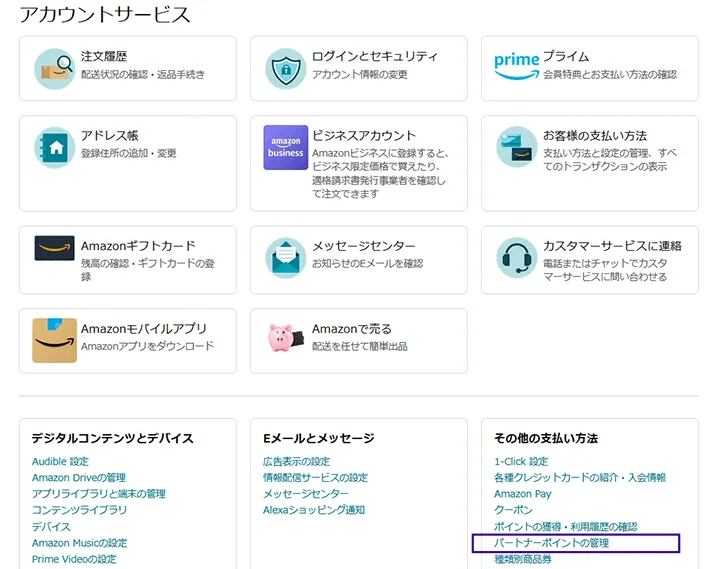
Task: Click the 注文履歴 package magnifier icon
Action: point(54,68)
